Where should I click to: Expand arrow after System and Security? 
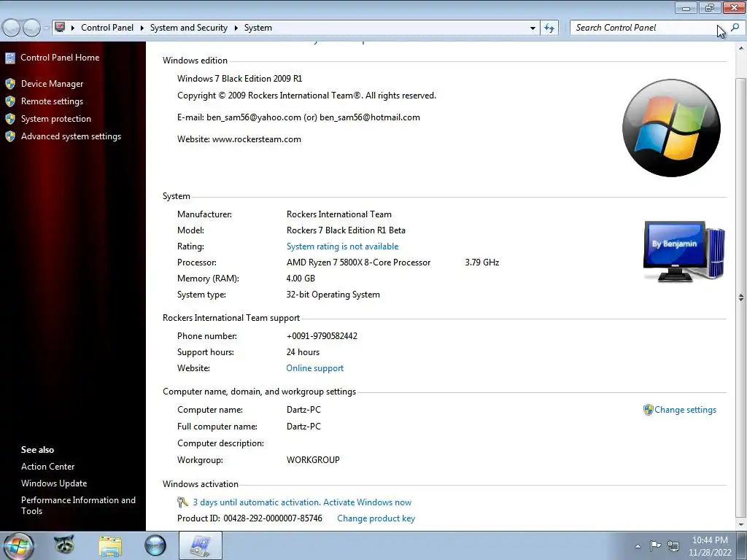coord(236,28)
